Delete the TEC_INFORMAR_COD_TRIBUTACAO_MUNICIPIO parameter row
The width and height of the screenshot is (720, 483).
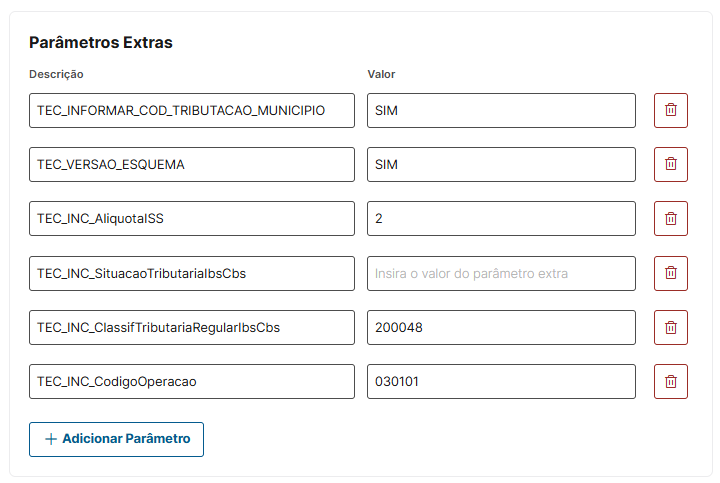(670, 111)
